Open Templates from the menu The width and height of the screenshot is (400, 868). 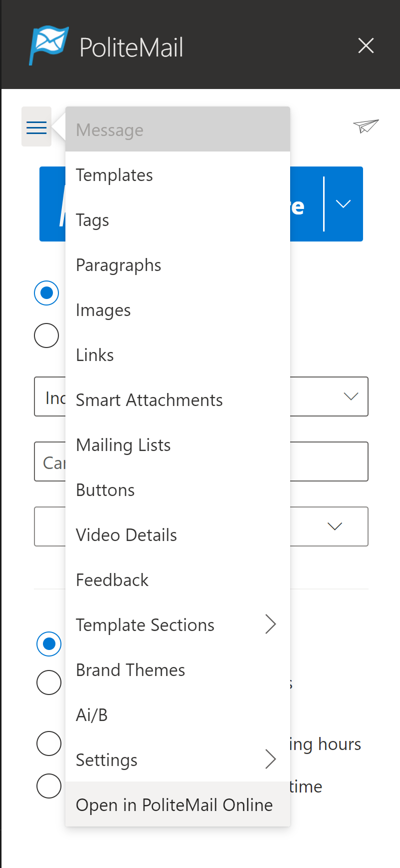[114, 175]
